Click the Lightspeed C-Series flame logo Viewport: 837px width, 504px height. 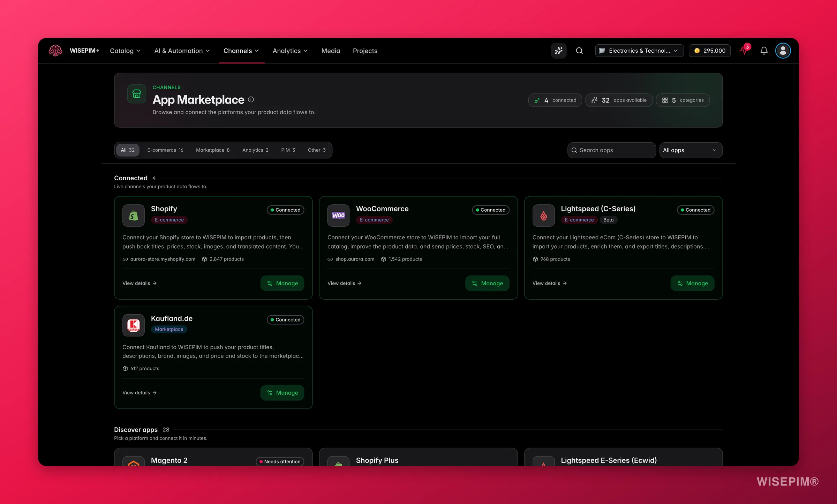pos(543,216)
